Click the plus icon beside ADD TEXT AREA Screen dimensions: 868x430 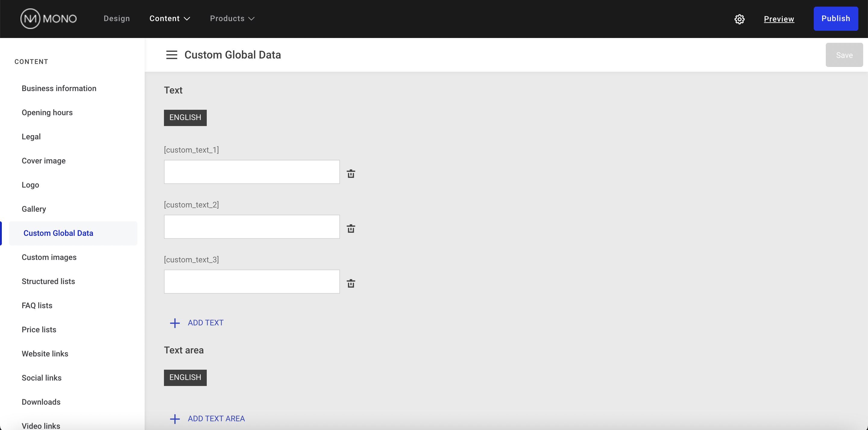[x=175, y=419]
